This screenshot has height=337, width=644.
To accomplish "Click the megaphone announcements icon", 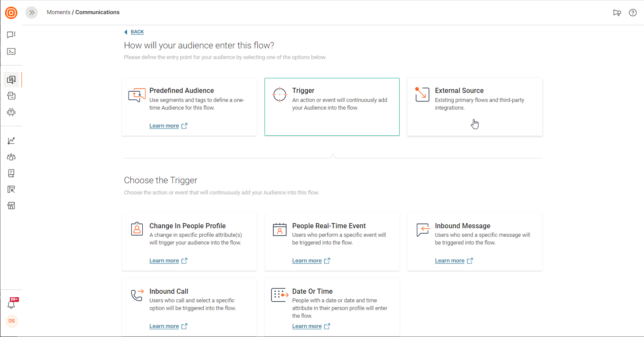I will pyautogui.click(x=617, y=12).
